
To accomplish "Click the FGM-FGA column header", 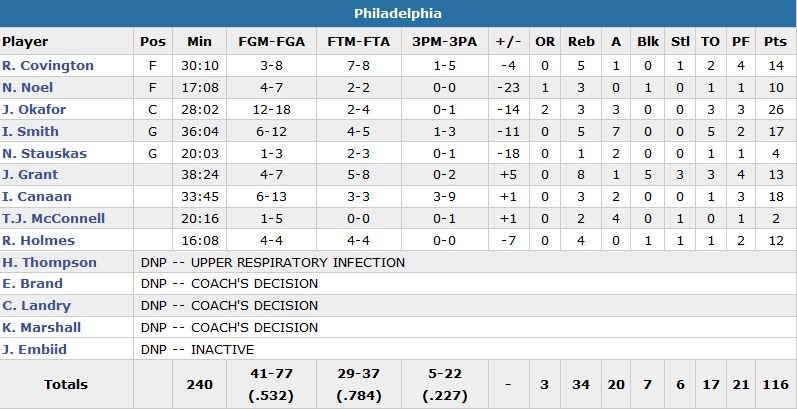I will (x=270, y=42).
